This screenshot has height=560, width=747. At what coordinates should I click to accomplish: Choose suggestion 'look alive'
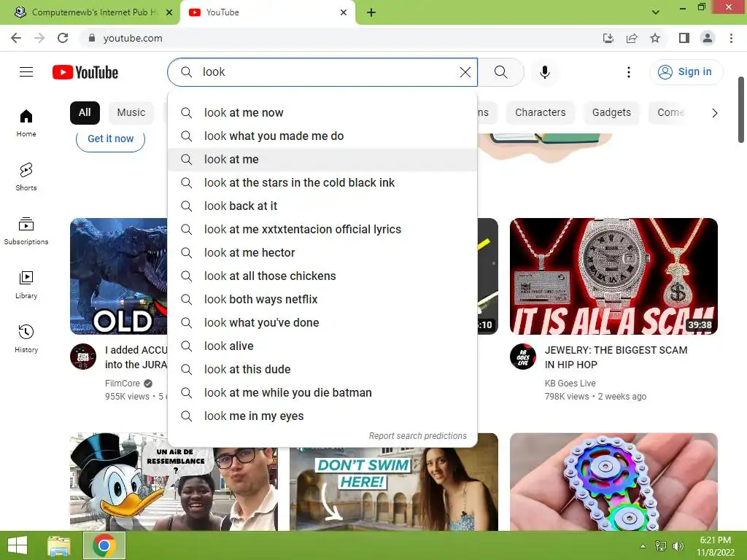pyautogui.click(x=322, y=346)
